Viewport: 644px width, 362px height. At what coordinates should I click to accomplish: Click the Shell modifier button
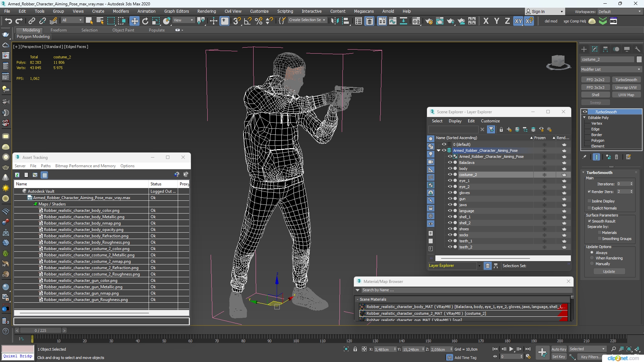595,95
